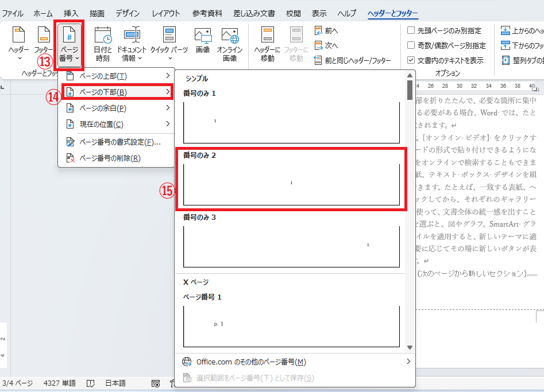Image resolution: width=544 pixels, height=392 pixels.
Task: Go to 前へ previous section
Action: coord(326,31)
